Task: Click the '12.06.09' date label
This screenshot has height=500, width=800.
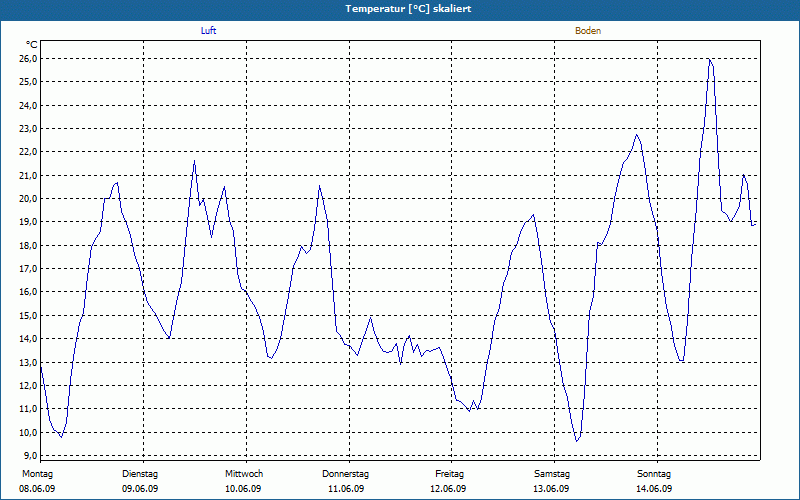Action: [448, 489]
